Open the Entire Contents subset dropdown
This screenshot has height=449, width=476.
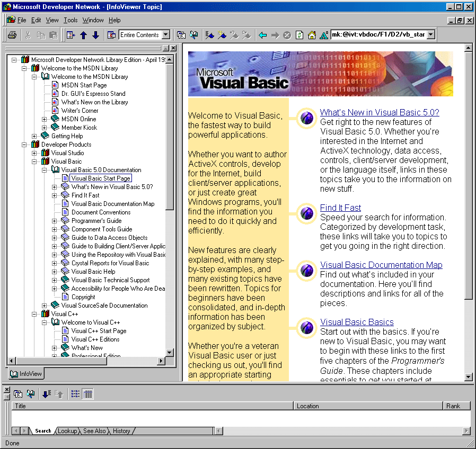[x=166, y=35]
